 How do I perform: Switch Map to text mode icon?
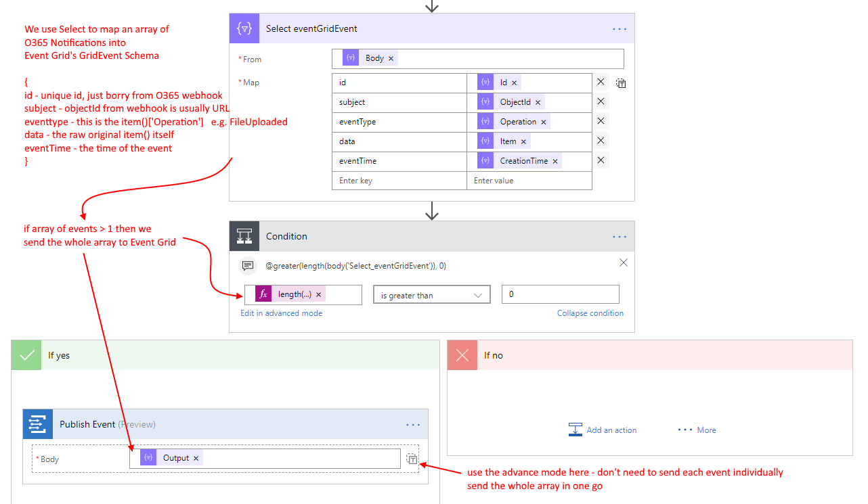[x=621, y=83]
